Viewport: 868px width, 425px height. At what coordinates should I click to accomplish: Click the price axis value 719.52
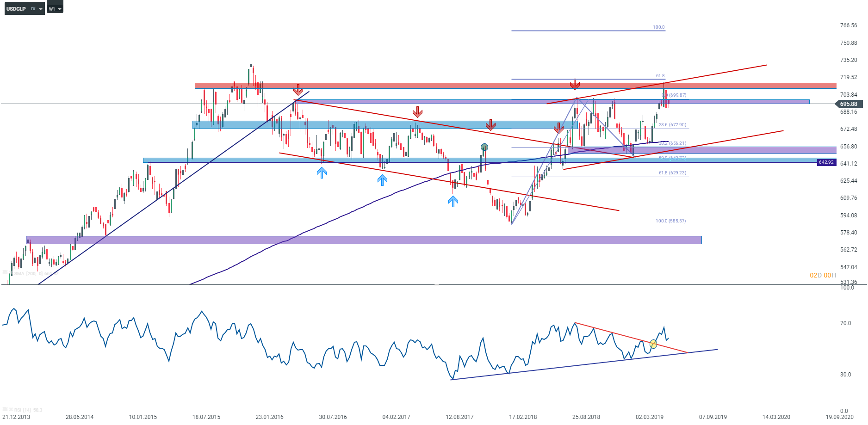click(x=849, y=77)
